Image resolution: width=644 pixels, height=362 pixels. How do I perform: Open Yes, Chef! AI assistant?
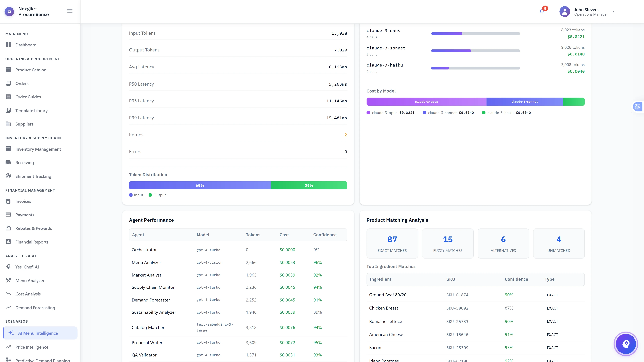[27, 267]
